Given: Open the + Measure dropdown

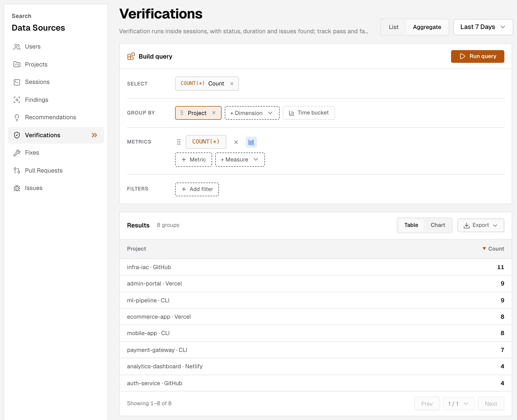Looking at the screenshot, I should (x=240, y=160).
